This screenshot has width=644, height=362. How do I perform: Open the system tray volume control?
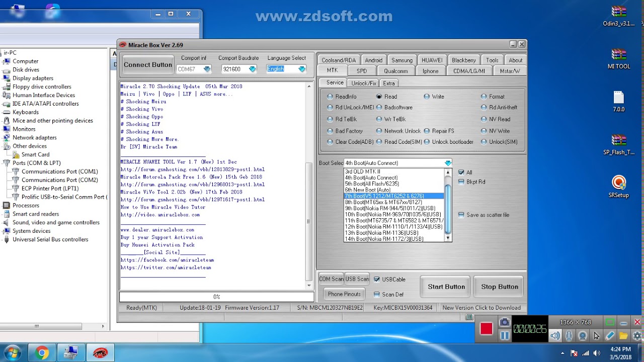pyautogui.click(x=597, y=352)
